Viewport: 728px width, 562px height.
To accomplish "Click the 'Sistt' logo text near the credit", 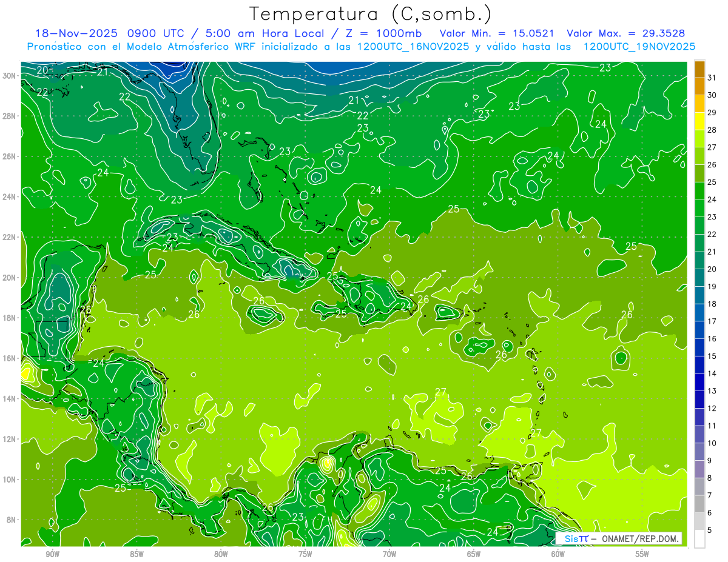I will (576, 538).
